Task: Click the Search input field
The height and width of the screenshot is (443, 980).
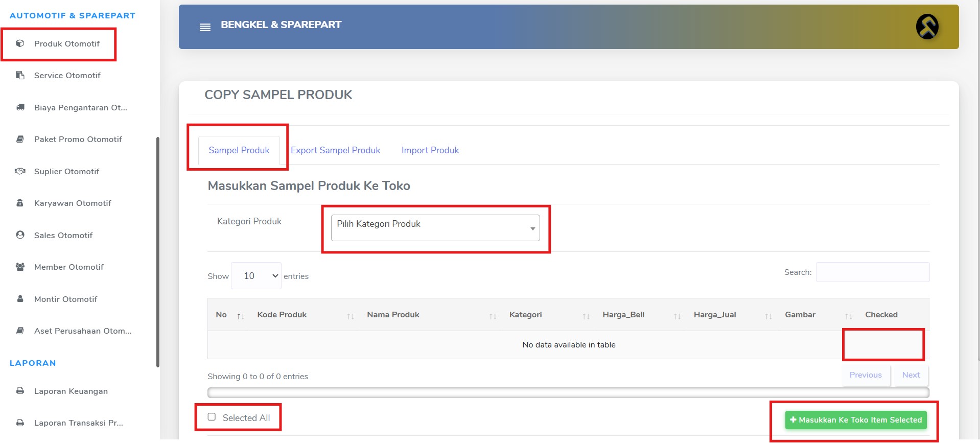Action: click(x=872, y=272)
